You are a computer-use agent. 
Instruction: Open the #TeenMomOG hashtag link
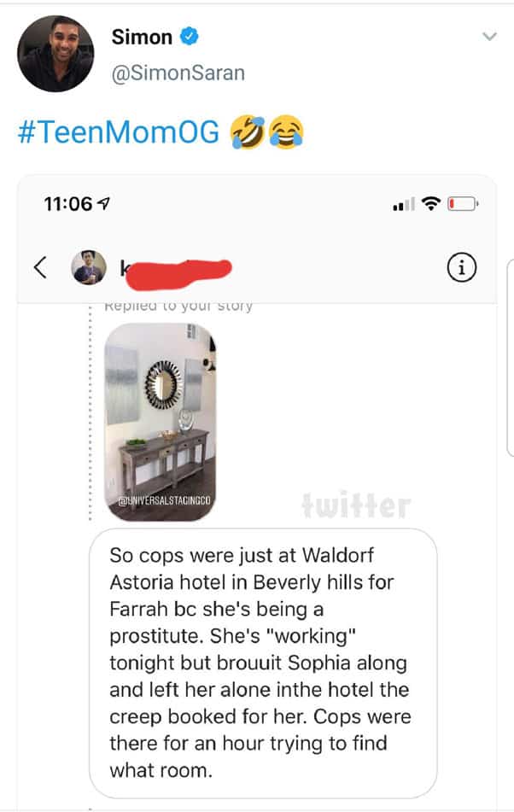coord(119,131)
